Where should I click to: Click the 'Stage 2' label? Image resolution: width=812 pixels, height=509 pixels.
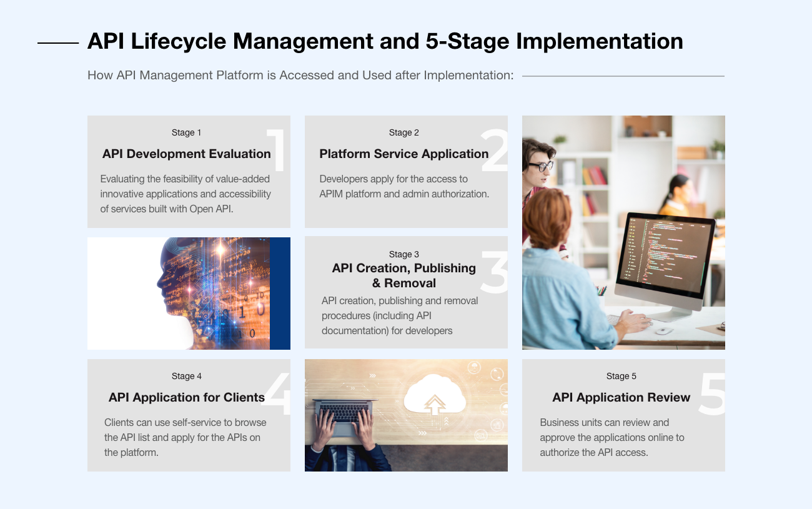[x=404, y=132]
